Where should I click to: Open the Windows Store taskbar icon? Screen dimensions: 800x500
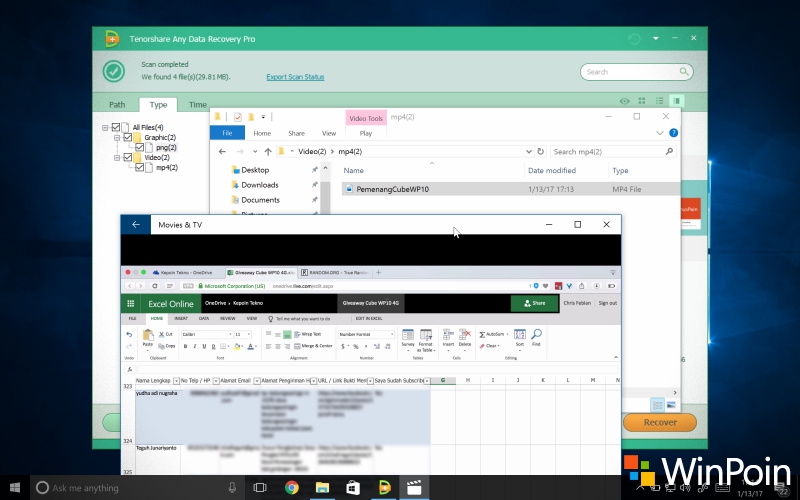tap(353, 488)
